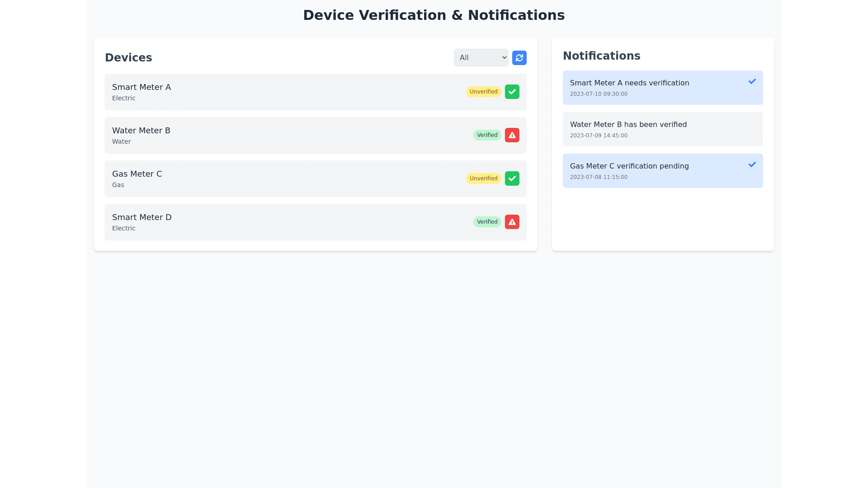Open 'Smart Meter A needs verification' notification text

pyautogui.click(x=629, y=83)
